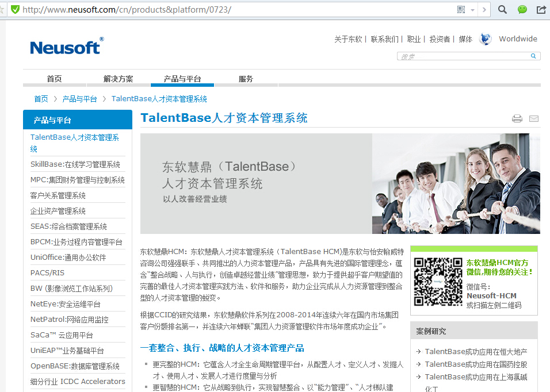
Task: Open 细分行业 ICDC Accelerators in the sidebar
Action: coord(78,382)
